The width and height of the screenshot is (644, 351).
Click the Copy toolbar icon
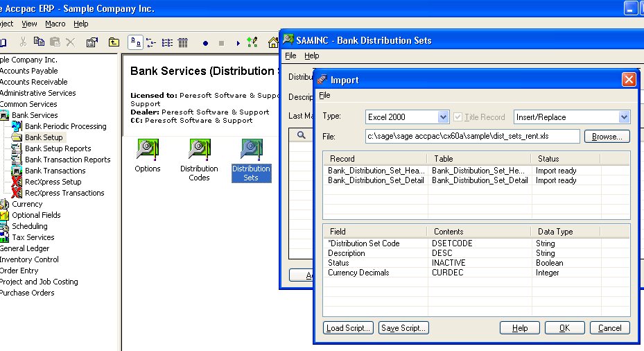tap(40, 42)
